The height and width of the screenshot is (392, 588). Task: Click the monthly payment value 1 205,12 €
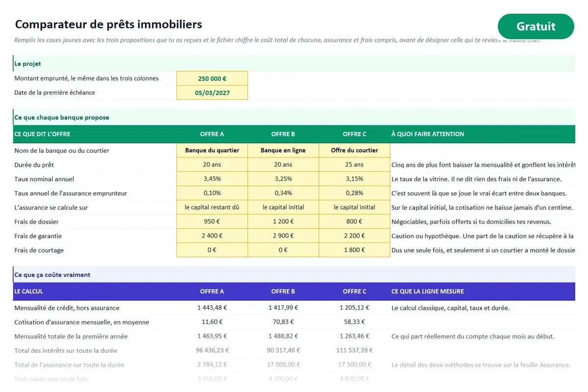click(x=354, y=308)
